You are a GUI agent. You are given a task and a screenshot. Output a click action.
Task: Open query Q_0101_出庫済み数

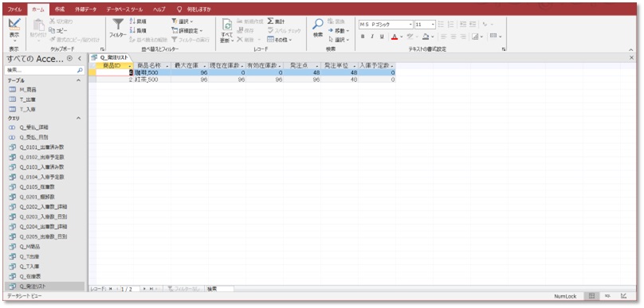click(x=41, y=146)
